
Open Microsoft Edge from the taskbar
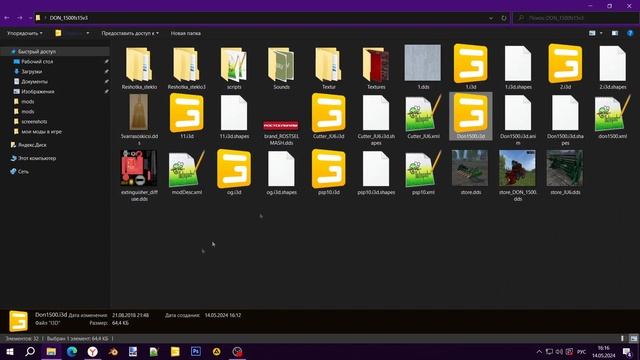click(x=72, y=351)
